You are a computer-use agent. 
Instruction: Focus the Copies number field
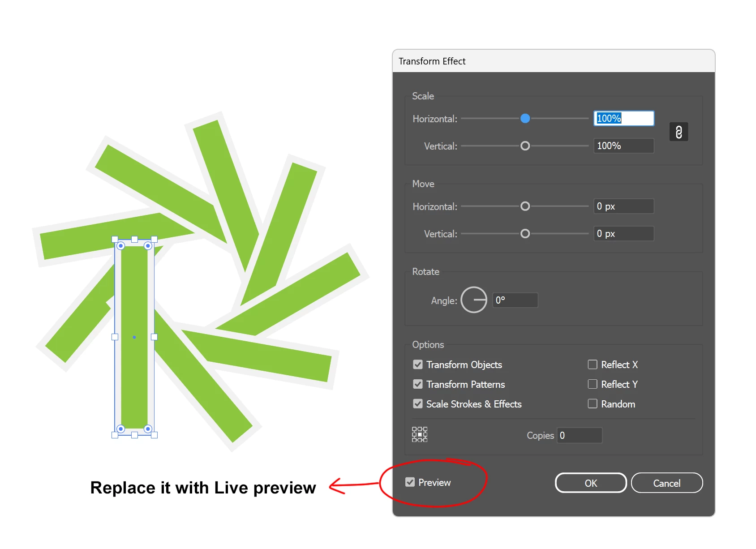[x=580, y=435]
